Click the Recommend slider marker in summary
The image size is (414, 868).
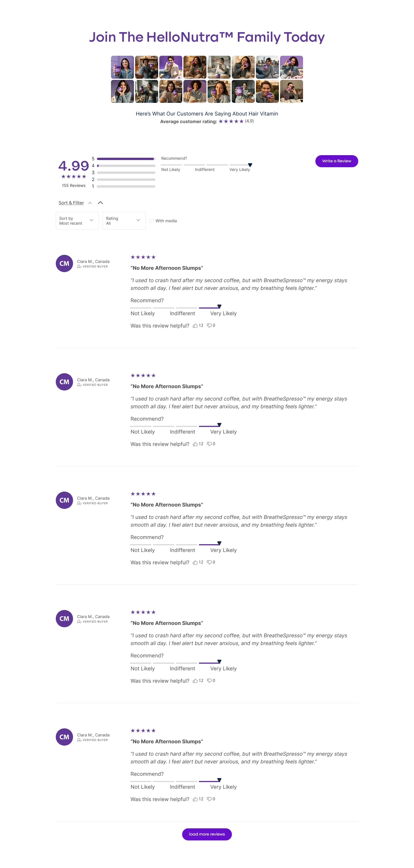(x=250, y=165)
